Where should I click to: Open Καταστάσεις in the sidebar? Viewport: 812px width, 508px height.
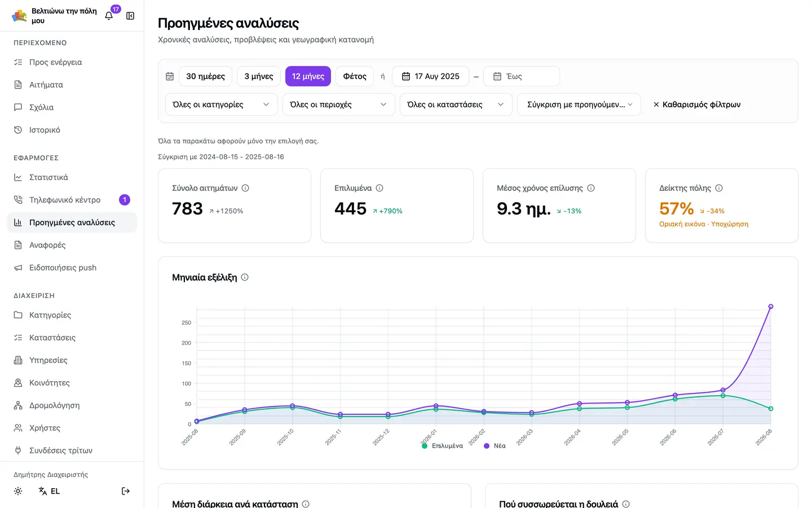(x=72, y=338)
